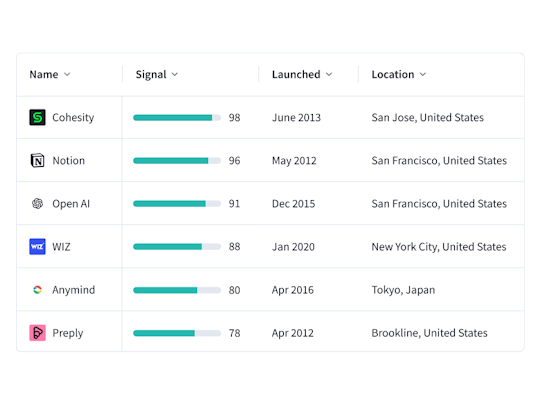This screenshot has width=540, height=405.
Task: Click the Preply signal bar at 78
Action: [x=177, y=333]
